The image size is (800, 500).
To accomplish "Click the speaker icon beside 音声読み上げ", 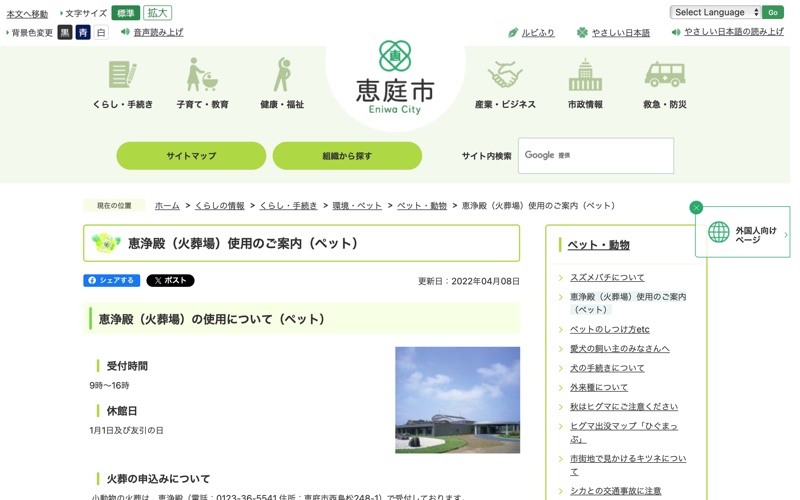I will tap(125, 32).
